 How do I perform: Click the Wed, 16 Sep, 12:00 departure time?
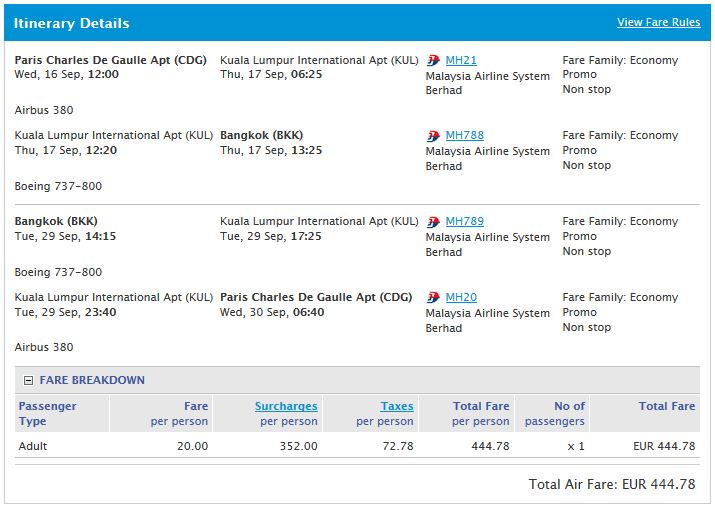pyautogui.click(x=67, y=74)
